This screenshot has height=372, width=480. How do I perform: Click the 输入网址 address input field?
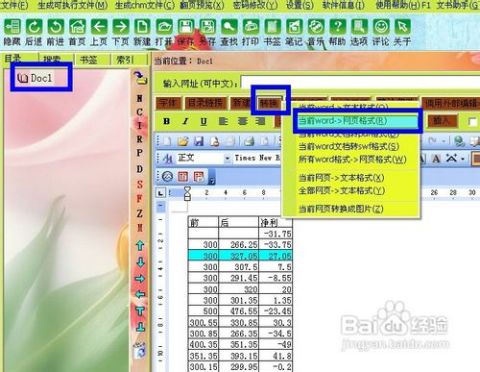tap(360, 83)
